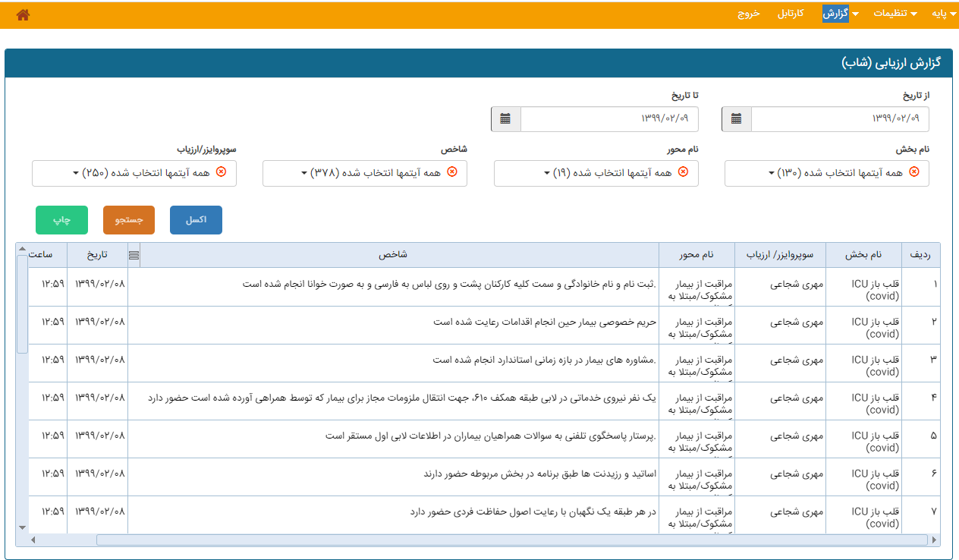Click the table's vertical scroll up arrow
The height and width of the screenshot is (560, 959).
22,250
